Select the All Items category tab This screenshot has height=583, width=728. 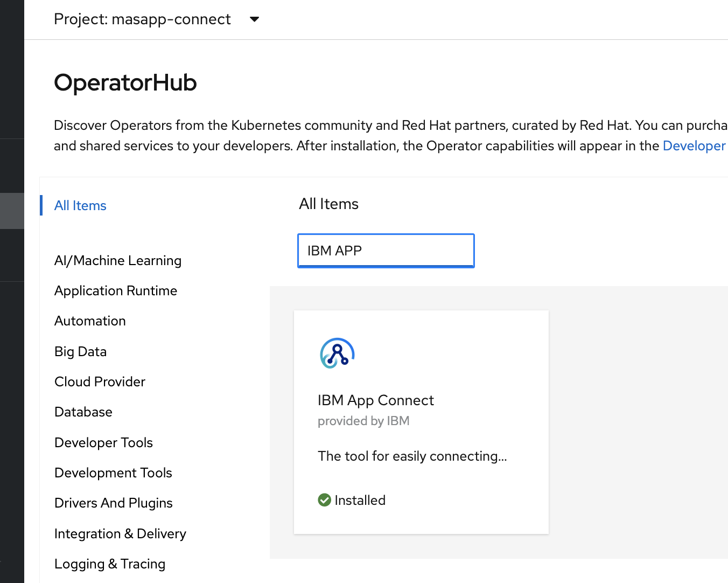[x=80, y=205]
